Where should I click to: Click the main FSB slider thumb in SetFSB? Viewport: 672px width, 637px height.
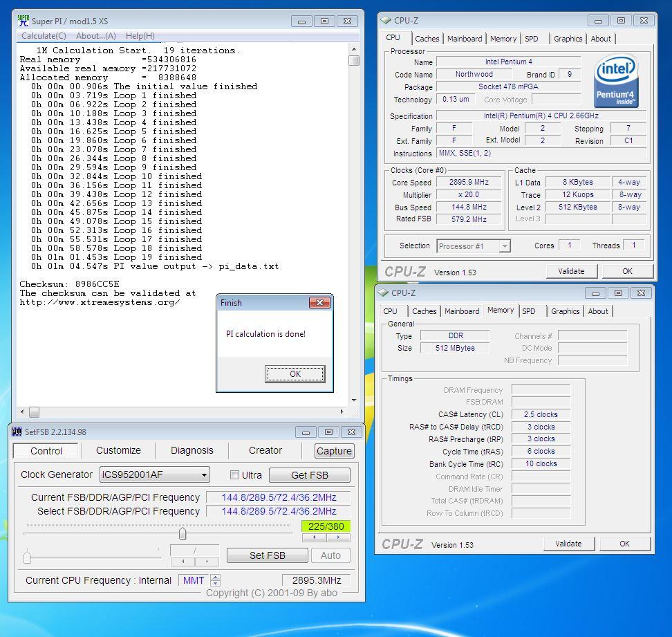click(183, 534)
